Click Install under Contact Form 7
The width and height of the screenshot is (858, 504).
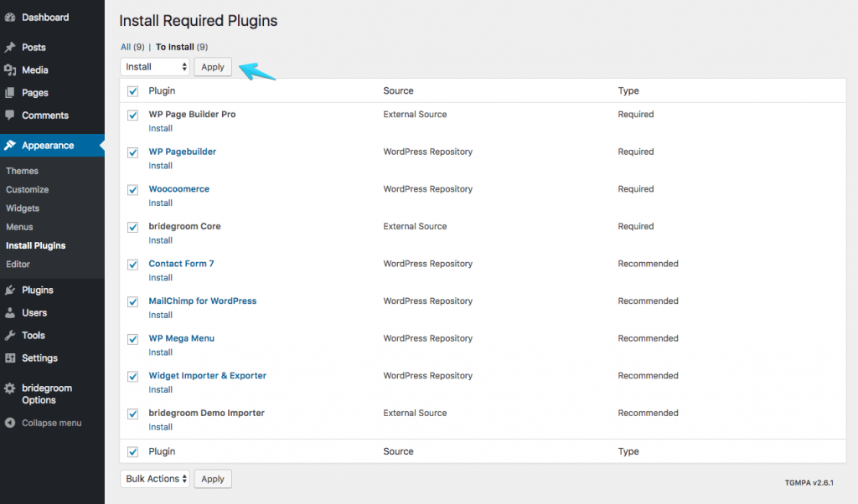[x=160, y=278]
